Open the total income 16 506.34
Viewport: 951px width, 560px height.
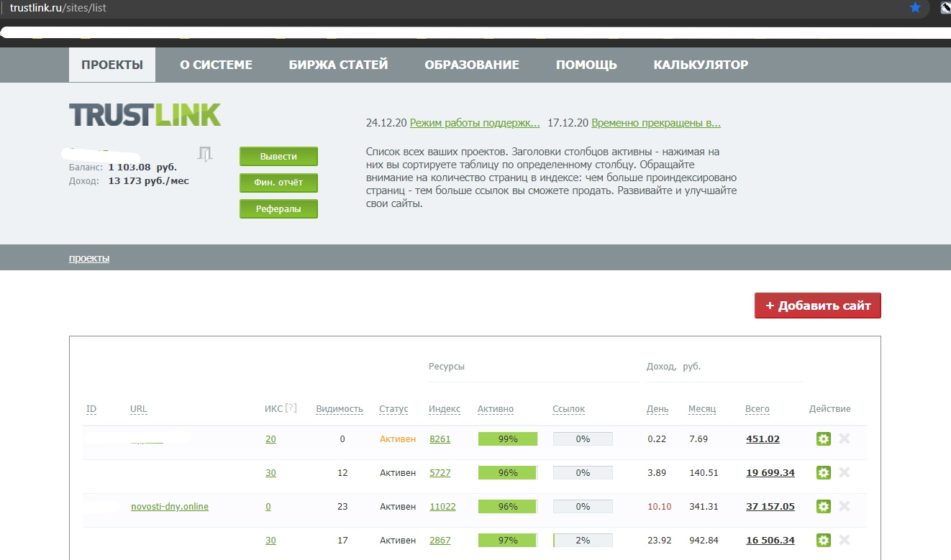(x=770, y=541)
